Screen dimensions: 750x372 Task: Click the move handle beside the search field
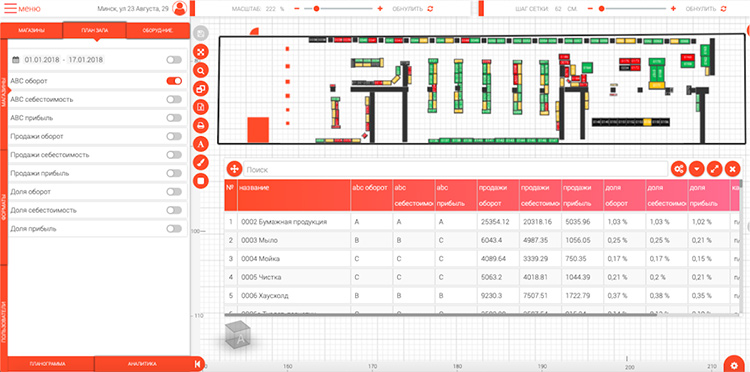[234, 169]
